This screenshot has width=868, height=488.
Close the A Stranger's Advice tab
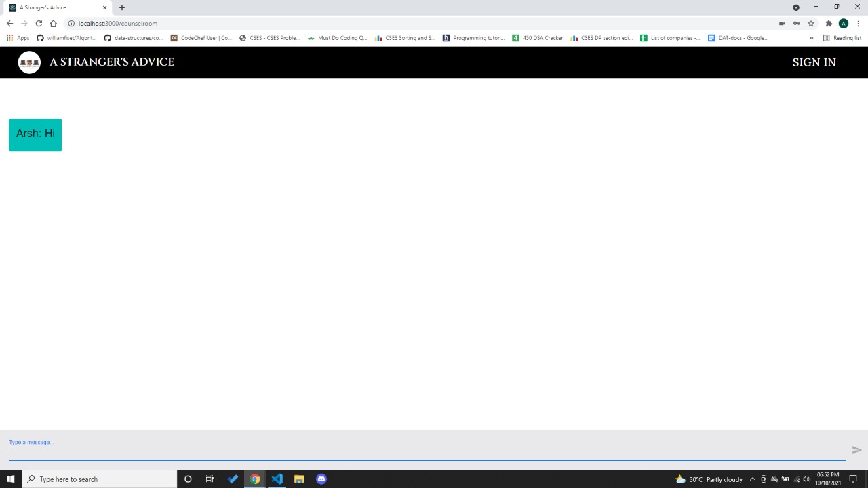(104, 7)
